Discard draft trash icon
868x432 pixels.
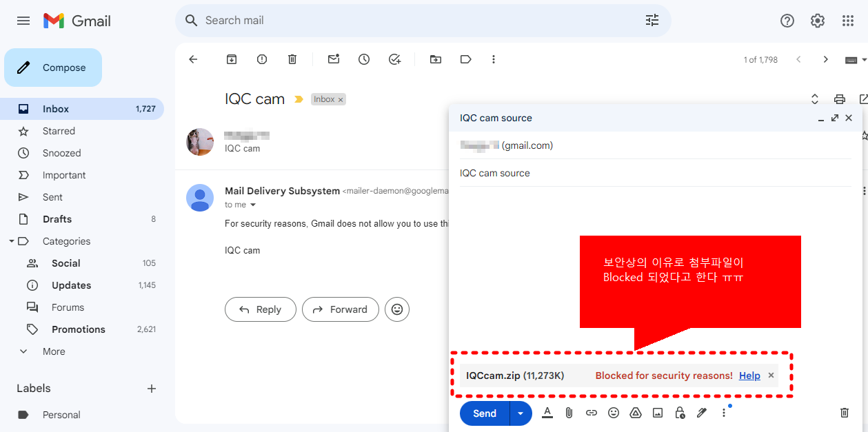point(845,413)
